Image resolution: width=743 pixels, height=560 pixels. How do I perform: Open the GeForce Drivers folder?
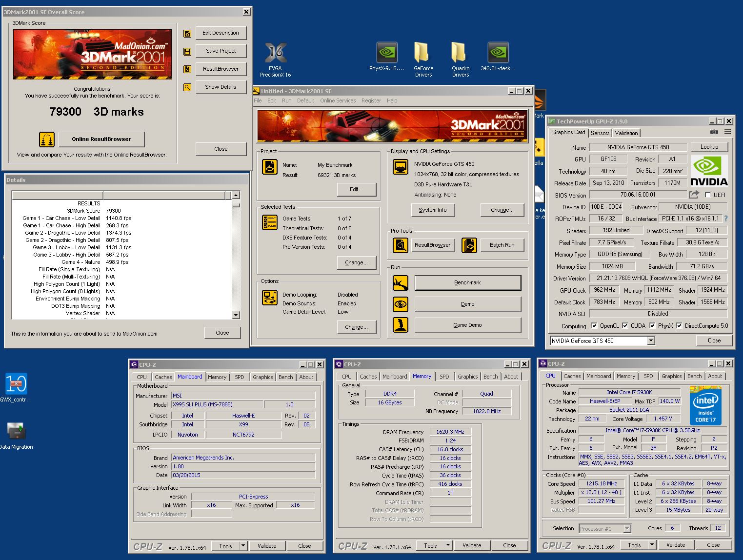point(423,60)
